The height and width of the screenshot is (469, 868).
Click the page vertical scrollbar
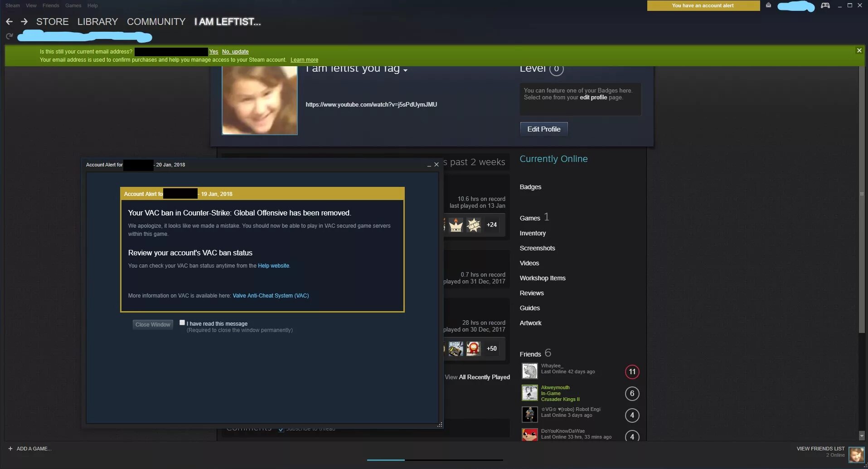(862, 200)
